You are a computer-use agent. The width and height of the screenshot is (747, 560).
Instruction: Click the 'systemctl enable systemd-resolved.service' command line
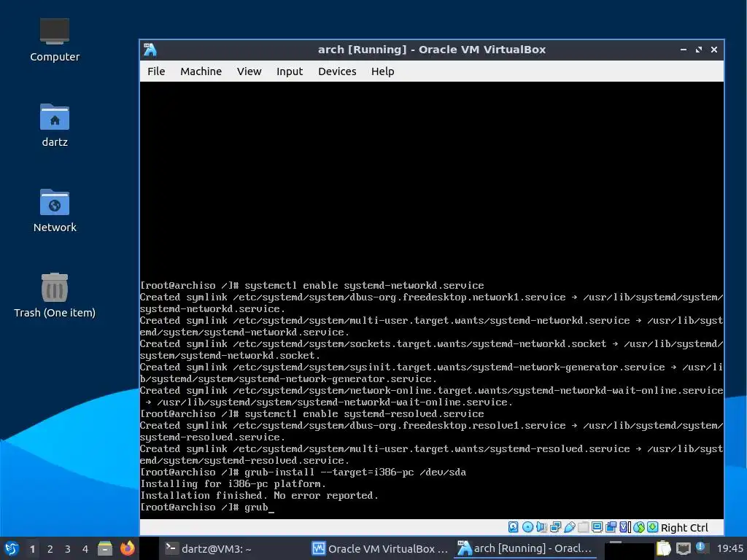(x=312, y=414)
